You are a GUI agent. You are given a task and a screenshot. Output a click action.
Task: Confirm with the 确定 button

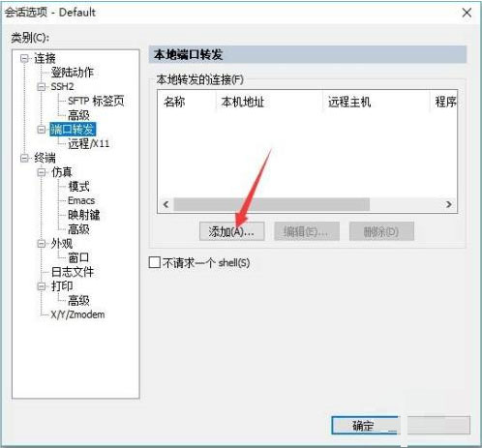(366, 426)
